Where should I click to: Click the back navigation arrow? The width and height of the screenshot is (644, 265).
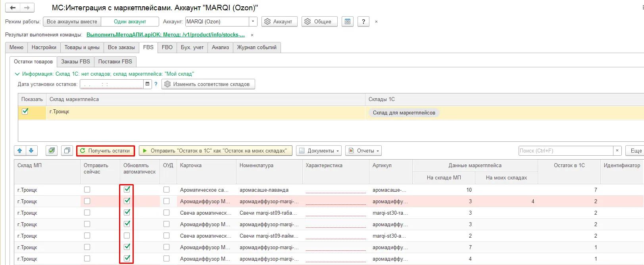pyautogui.click(x=13, y=8)
